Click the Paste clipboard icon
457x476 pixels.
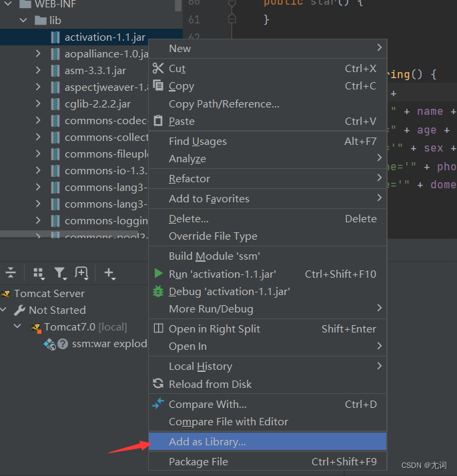pos(158,121)
